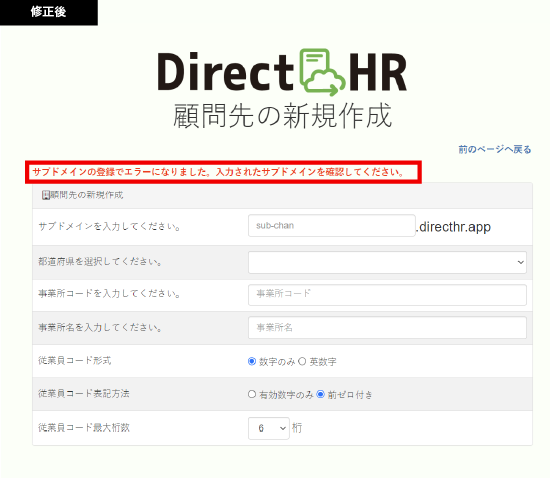Click the 事業所コード input field
This screenshot has width=550, height=478.
387,295
